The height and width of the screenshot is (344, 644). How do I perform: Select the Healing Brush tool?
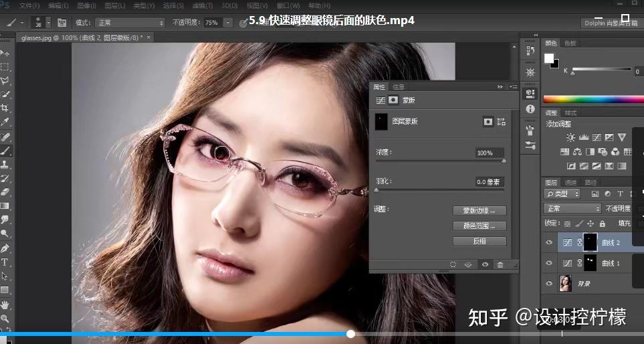pos(5,137)
